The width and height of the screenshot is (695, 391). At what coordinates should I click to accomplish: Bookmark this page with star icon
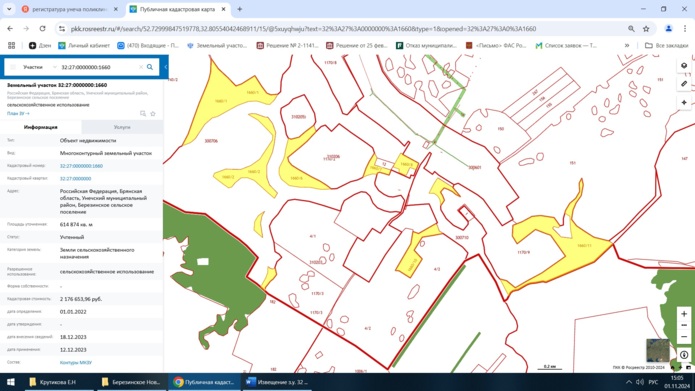(x=646, y=29)
